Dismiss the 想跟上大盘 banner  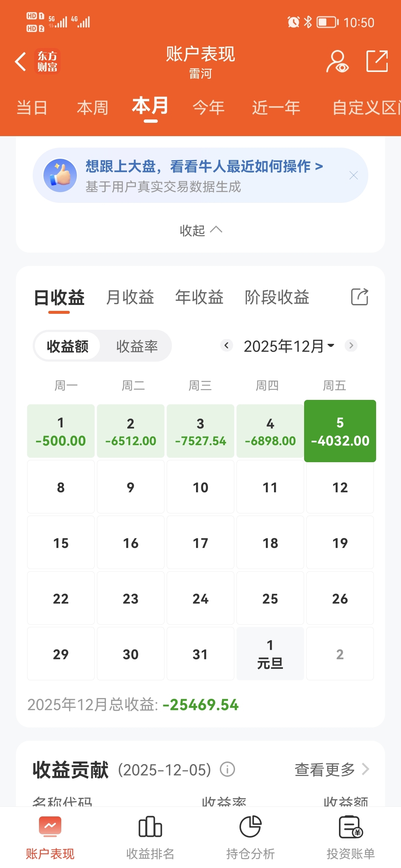[x=353, y=175]
